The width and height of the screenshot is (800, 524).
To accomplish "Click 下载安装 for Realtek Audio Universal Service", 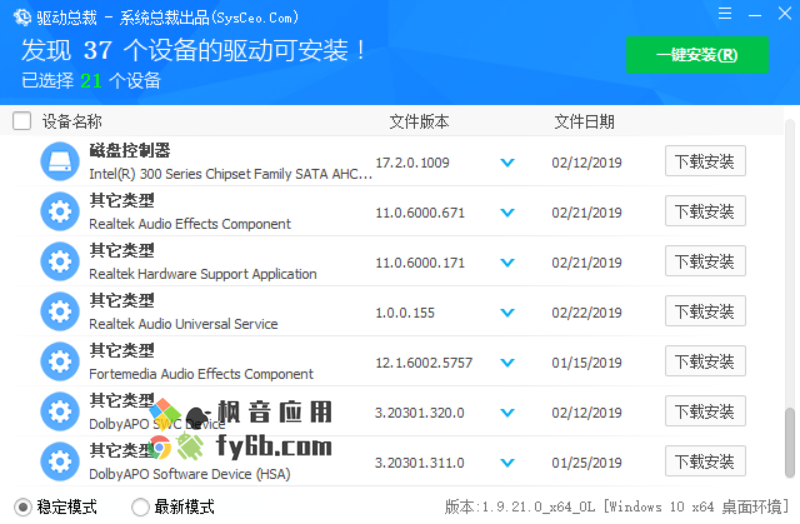I will pos(705,311).
